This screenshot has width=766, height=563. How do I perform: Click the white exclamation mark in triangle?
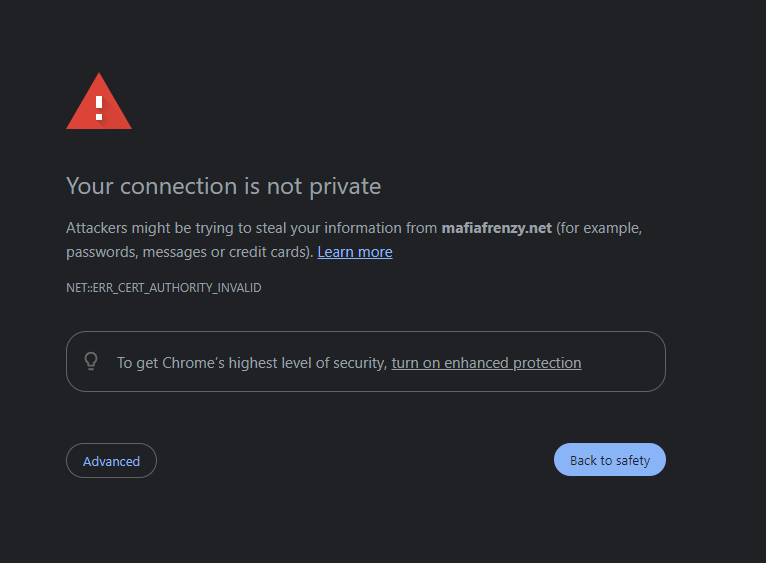click(x=99, y=108)
